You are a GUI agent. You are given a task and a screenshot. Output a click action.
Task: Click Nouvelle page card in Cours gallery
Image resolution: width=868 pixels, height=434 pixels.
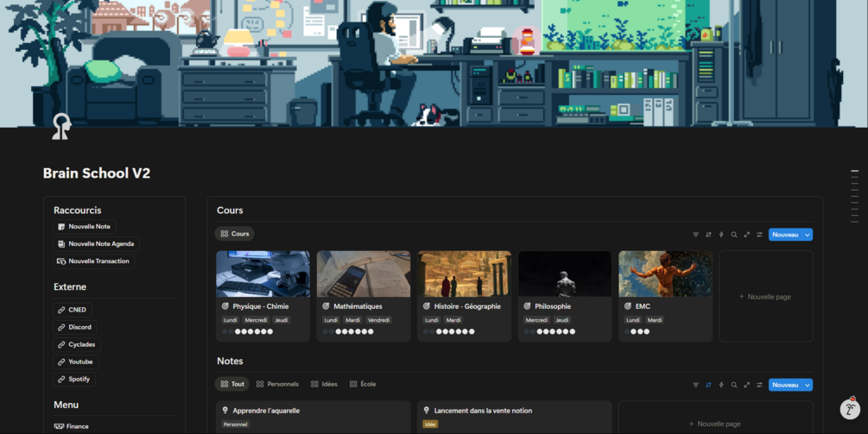pos(766,296)
